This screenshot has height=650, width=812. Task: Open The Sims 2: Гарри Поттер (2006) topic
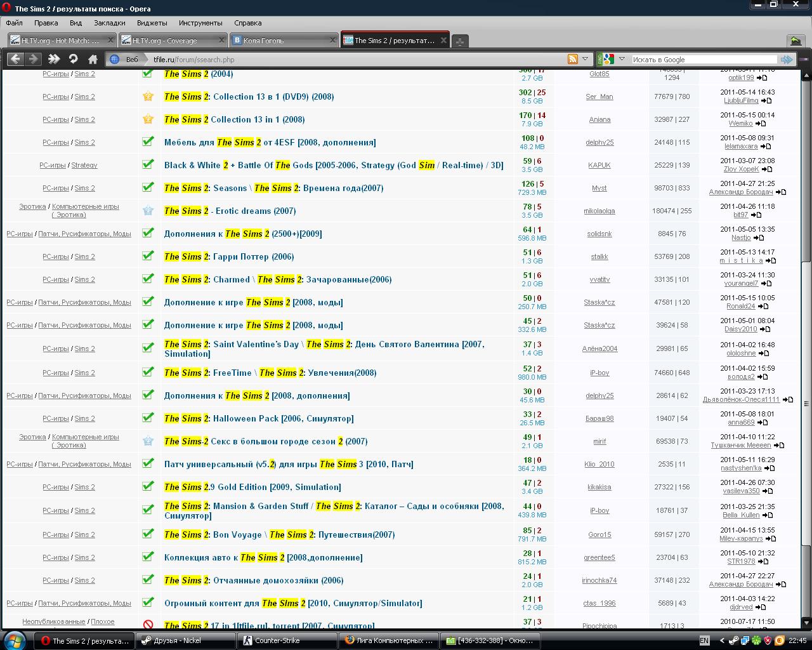tap(229, 256)
